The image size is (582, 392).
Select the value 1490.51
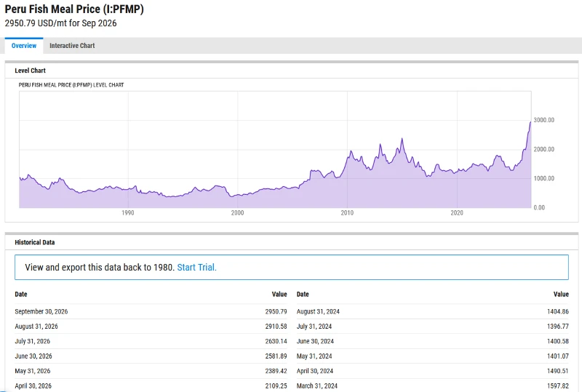pyautogui.click(x=558, y=371)
